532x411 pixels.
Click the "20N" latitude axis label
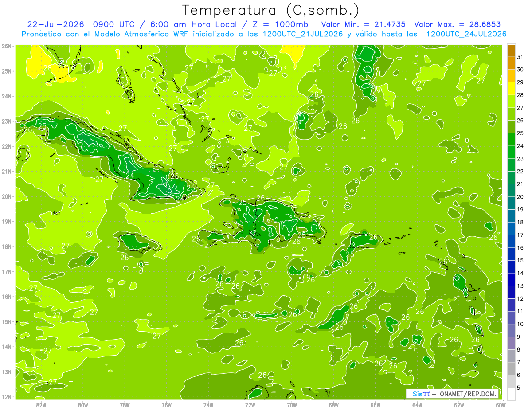[7, 196]
